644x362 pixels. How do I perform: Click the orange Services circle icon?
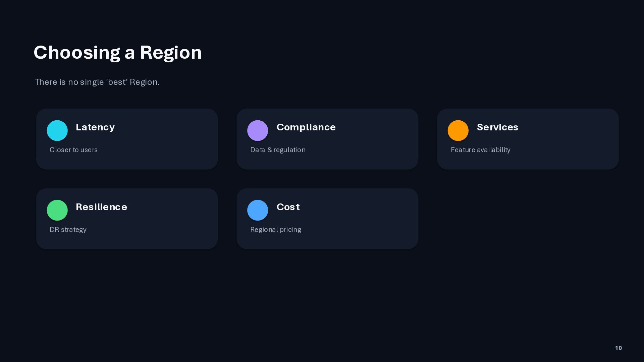(458, 130)
